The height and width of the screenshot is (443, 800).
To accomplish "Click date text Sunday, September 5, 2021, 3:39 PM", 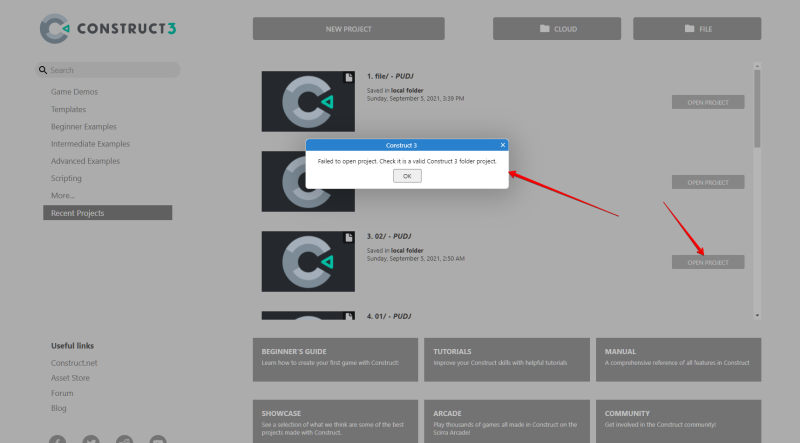I will pyautogui.click(x=415, y=99).
